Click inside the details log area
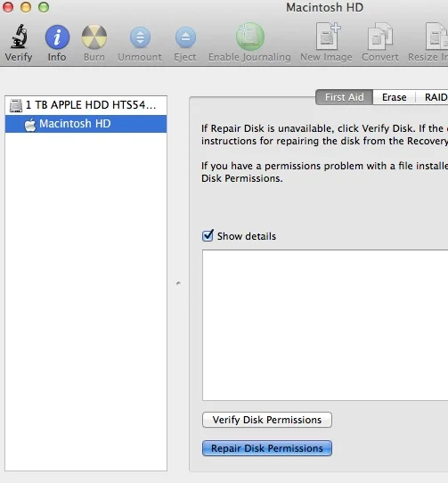448x483 pixels. [x=325, y=325]
